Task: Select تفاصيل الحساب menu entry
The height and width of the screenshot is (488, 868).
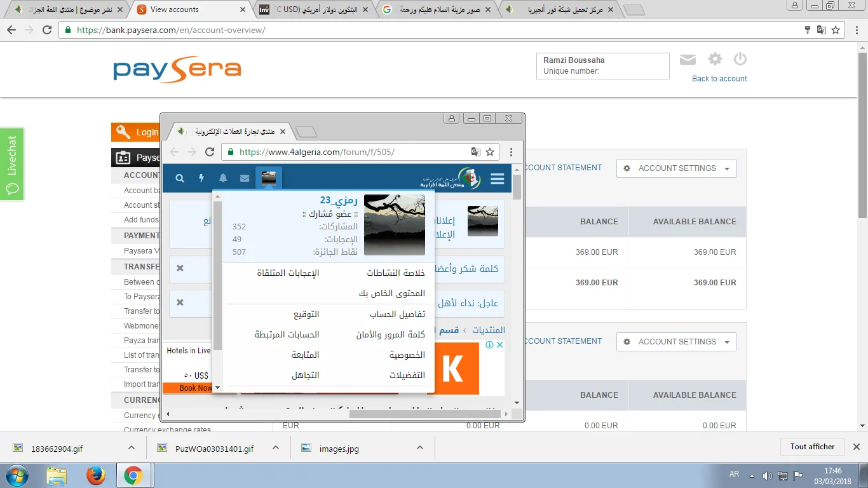Action: (397, 315)
